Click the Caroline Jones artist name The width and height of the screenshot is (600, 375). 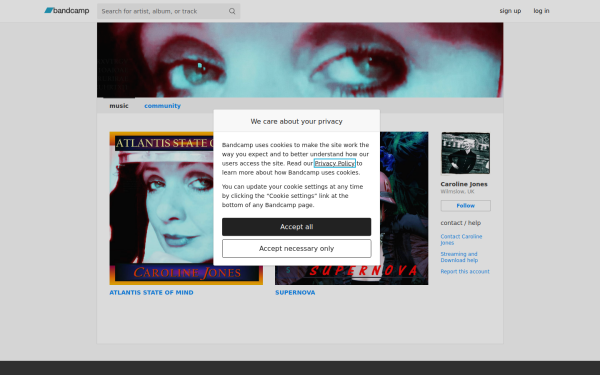[x=464, y=184]
